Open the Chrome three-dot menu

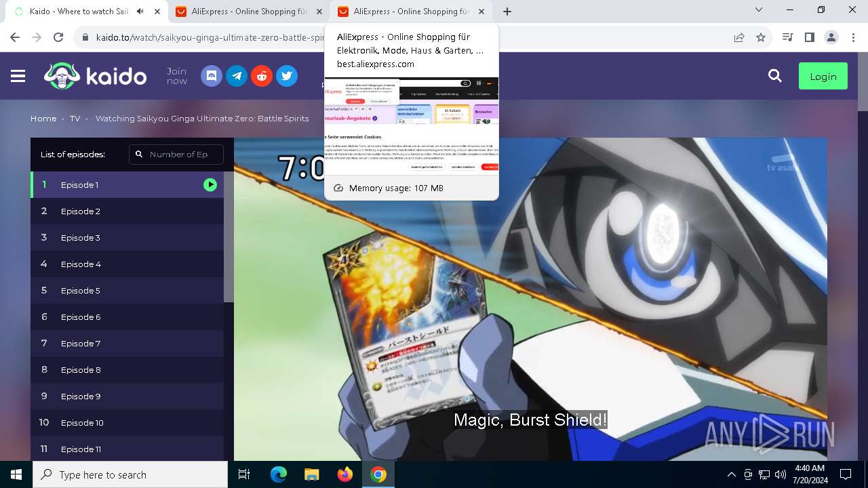click(854, 37)
